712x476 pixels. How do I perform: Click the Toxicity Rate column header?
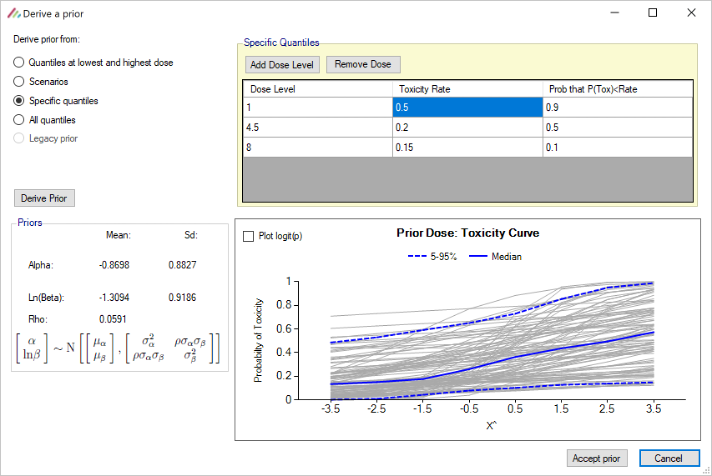468,89
